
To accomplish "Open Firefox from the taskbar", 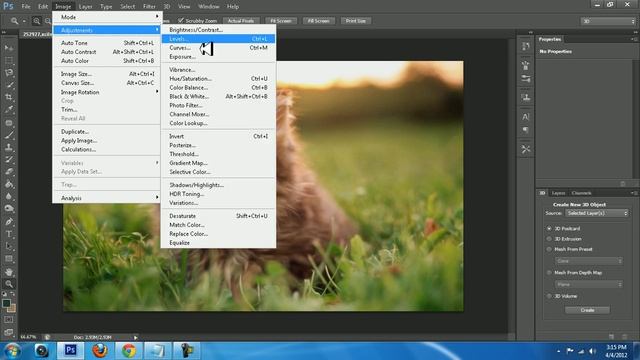I will pyautogui.click(x=100, y=351).
